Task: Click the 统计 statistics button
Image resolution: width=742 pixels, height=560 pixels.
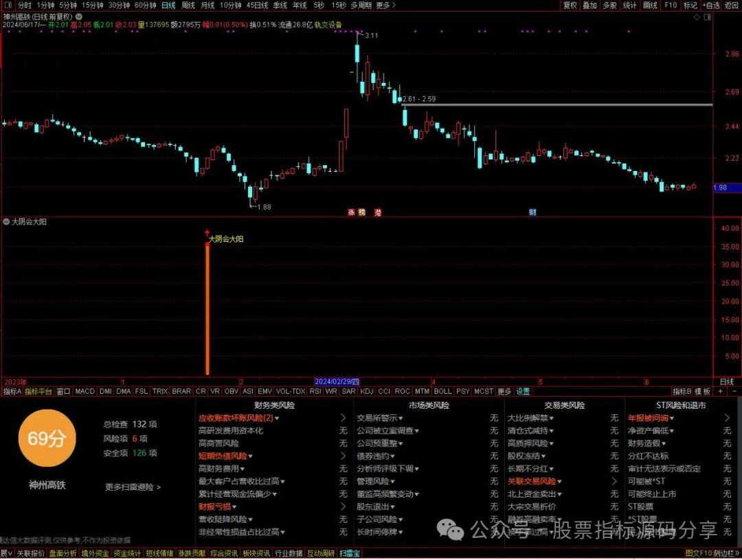Action: (x=630, y=5)
